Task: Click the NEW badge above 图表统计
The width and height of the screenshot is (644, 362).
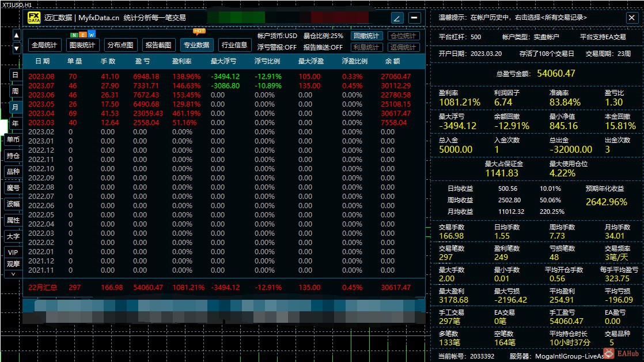Action: (x=82, y=35)
